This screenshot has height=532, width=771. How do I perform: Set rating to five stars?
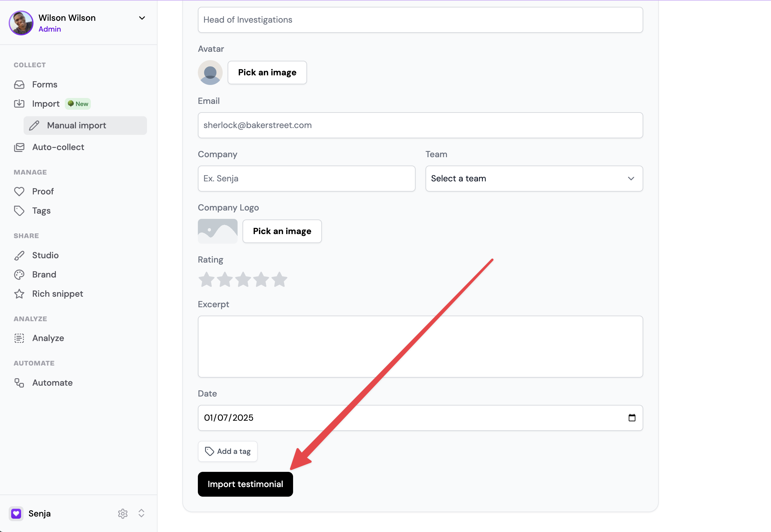[x=279, y=279]
